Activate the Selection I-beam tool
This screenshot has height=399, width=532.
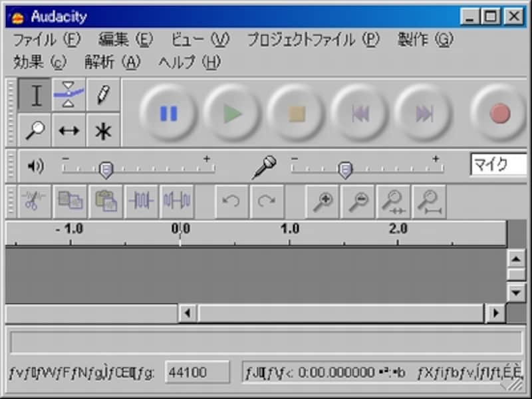click(35, 95)
